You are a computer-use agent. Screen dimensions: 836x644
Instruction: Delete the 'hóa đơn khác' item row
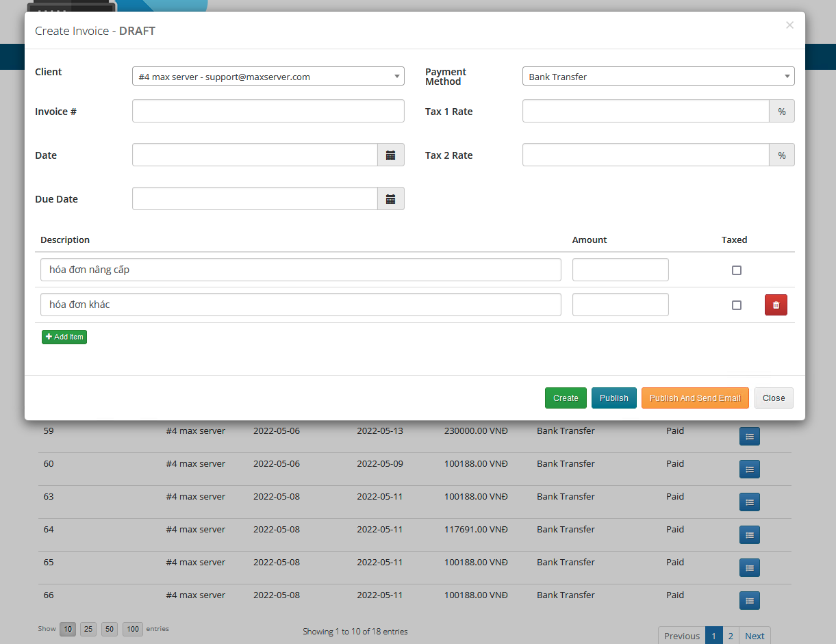click(x=776, y=305)
